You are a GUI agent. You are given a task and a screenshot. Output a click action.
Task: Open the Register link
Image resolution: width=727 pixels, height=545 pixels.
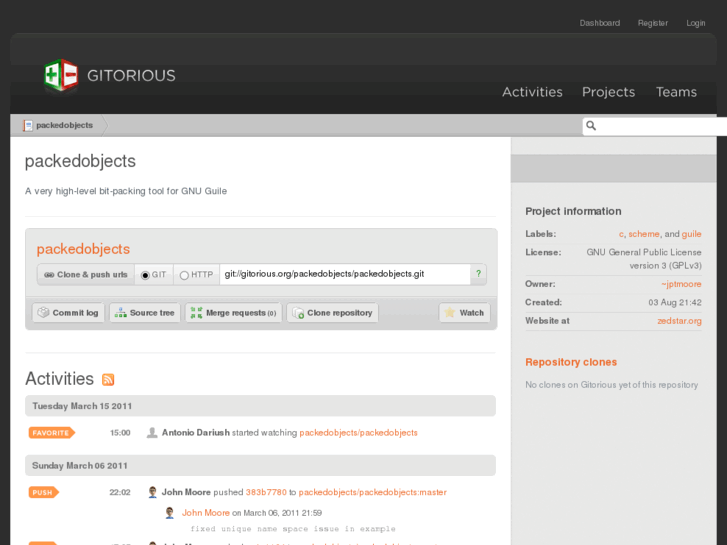(653, 23)
